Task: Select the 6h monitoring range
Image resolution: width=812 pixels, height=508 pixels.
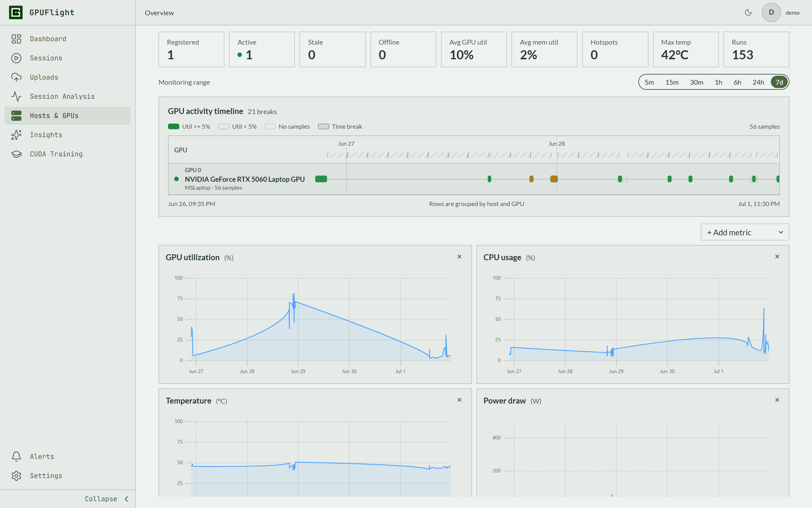Action: point(737,82)
